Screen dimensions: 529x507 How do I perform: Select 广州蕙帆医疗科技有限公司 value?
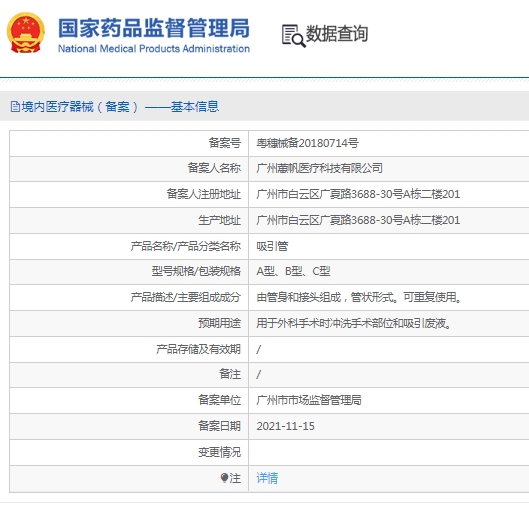pos(319,168)
